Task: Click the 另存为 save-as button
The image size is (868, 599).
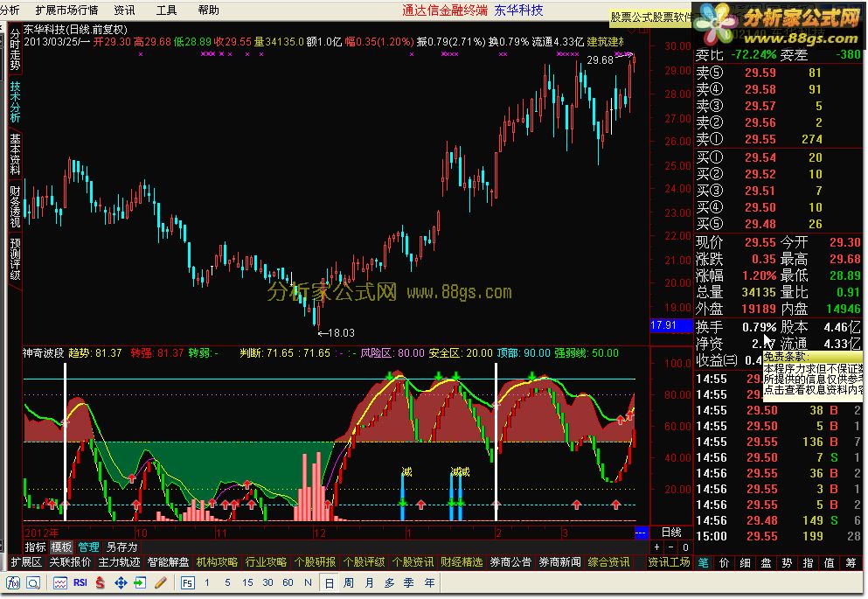Action: pos(122,547)
